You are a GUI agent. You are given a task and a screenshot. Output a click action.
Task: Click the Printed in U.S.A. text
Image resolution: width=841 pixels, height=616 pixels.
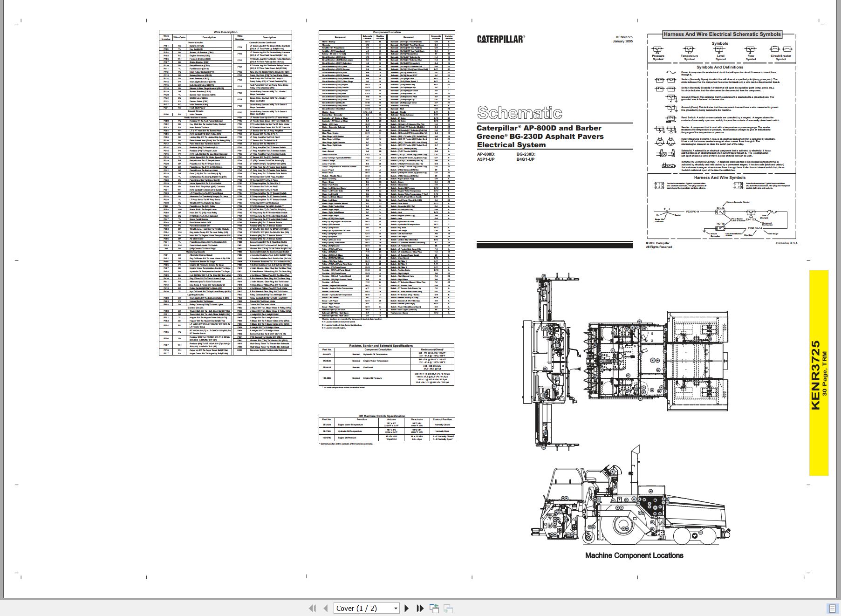(786, 243)
